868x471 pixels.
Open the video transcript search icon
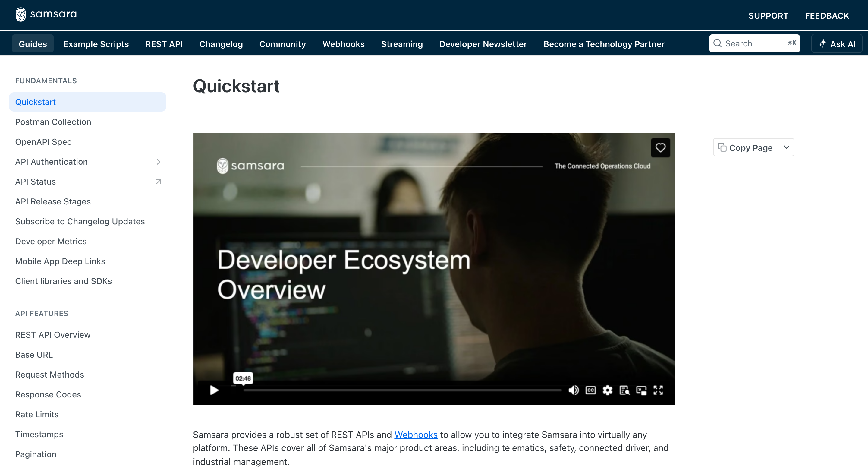624,390
